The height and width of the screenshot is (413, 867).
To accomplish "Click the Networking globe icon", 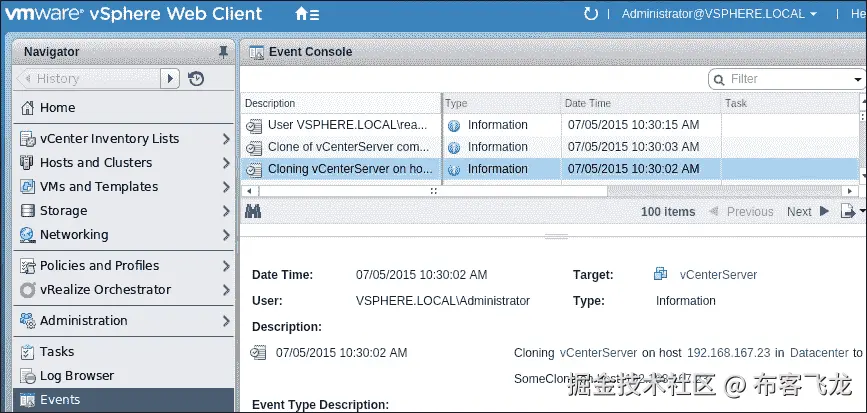I will tap(27, 235).
